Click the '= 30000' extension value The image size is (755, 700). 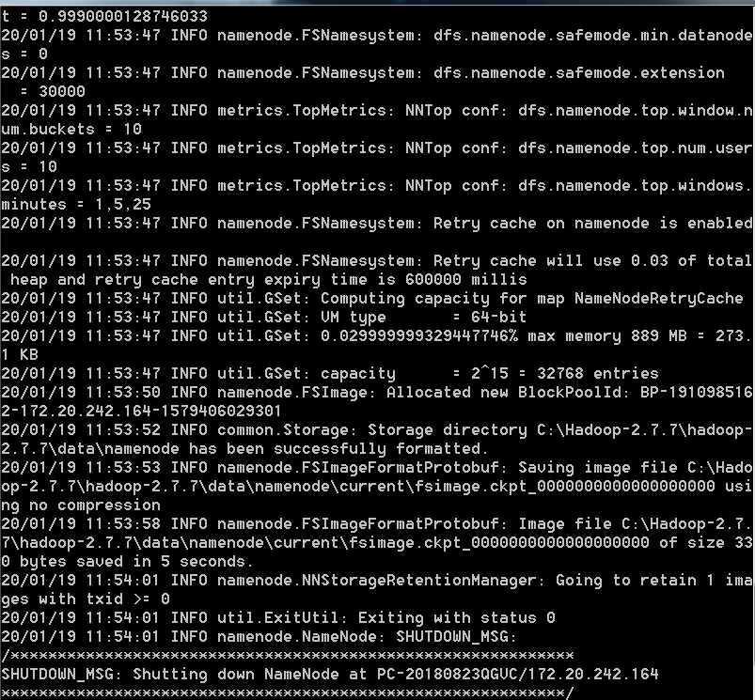point(53,91)
